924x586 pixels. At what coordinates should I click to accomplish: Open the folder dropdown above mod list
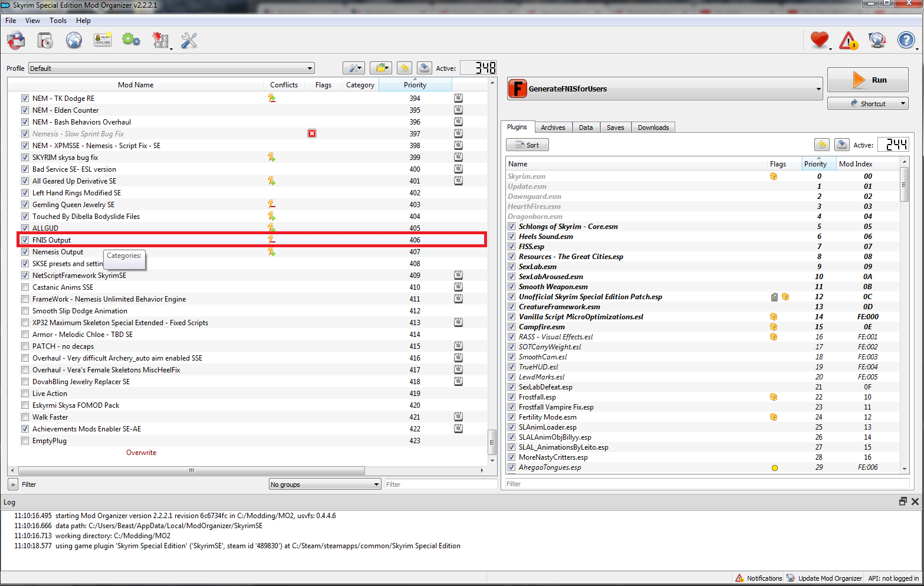tap(381, 68)
